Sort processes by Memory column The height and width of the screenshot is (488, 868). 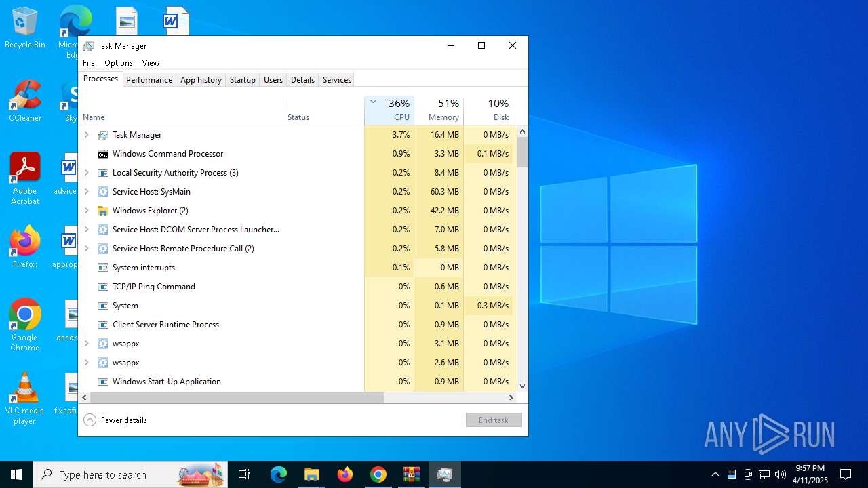(x=439, y=110)
